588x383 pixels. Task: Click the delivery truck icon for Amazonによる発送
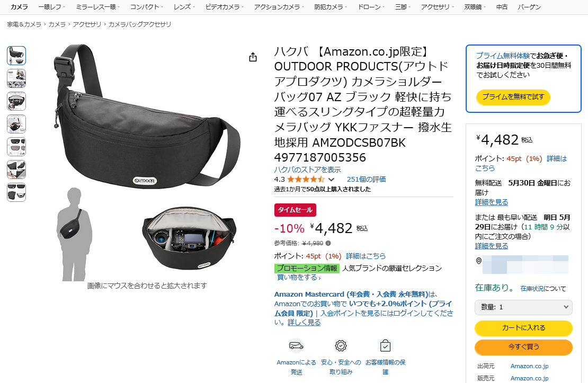tap(296, 345)
